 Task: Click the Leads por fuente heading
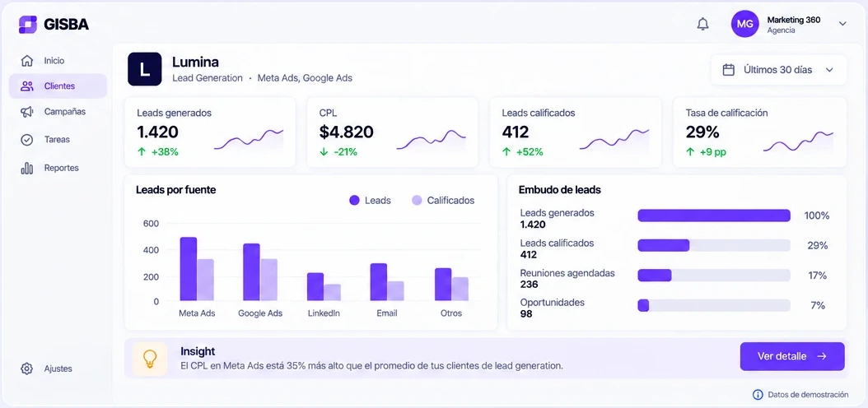[176, 190]
